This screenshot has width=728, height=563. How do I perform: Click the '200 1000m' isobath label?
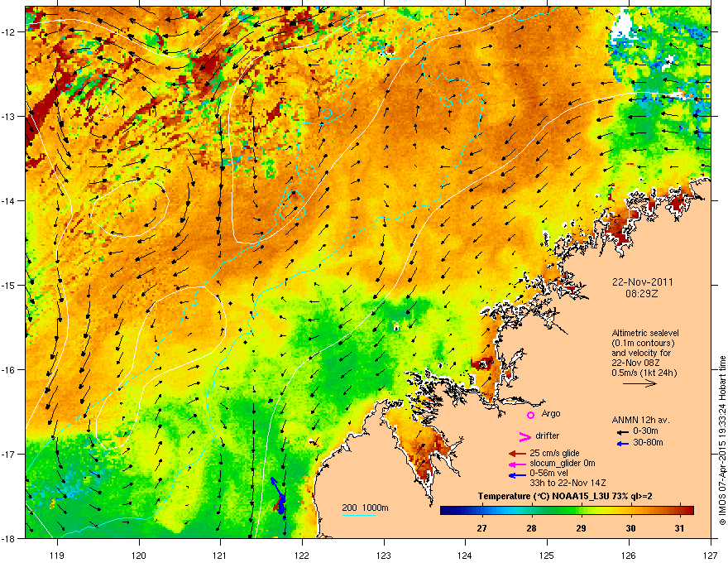pos(365,508)
